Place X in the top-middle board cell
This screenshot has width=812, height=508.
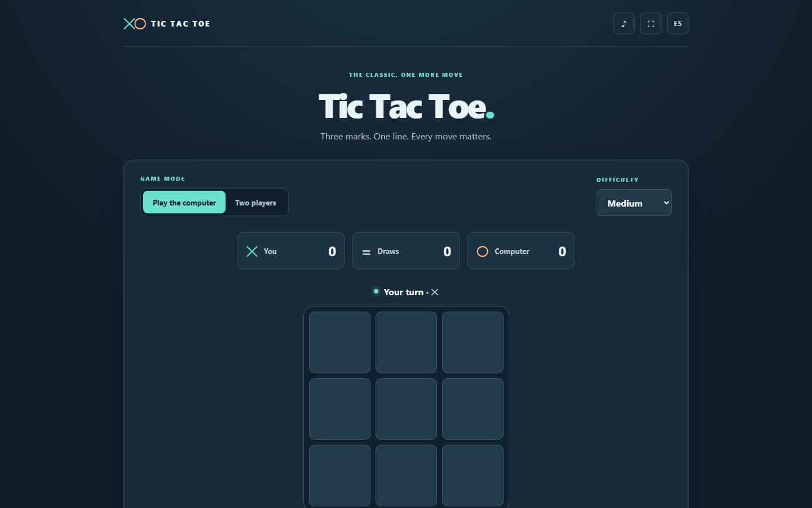pyautogui.click(x=406, y=342)
